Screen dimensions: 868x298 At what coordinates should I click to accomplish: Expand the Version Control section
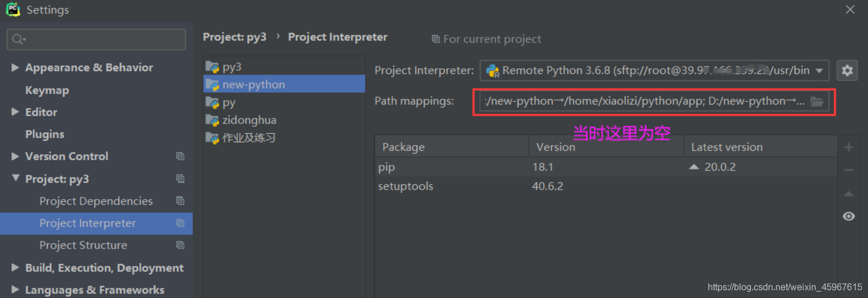(15, 156)
